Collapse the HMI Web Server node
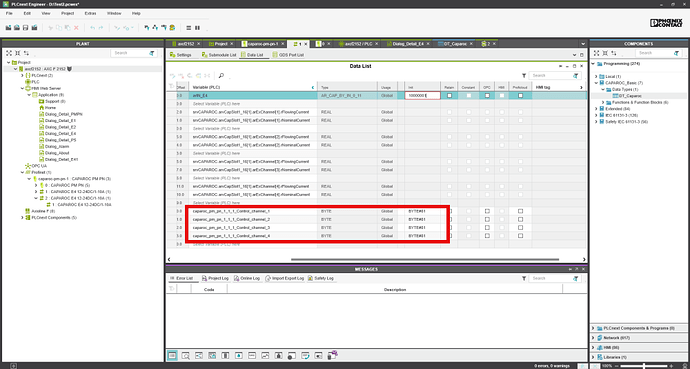Screen dimensions: 690x369 point(22,88)
